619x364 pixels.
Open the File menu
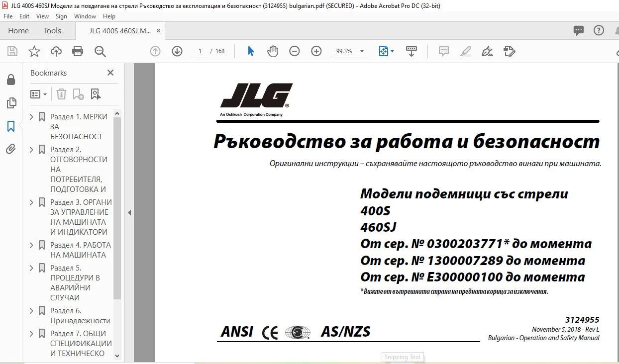[8, 16]
